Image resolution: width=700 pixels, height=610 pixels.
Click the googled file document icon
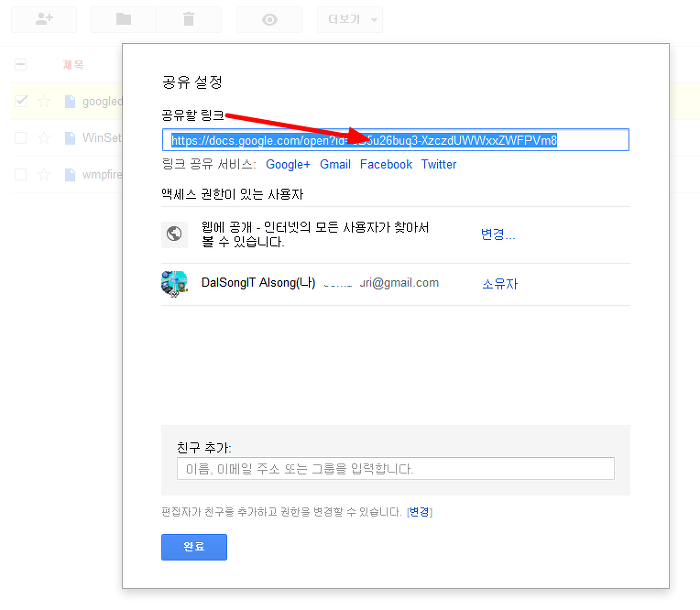click(70, 101)
